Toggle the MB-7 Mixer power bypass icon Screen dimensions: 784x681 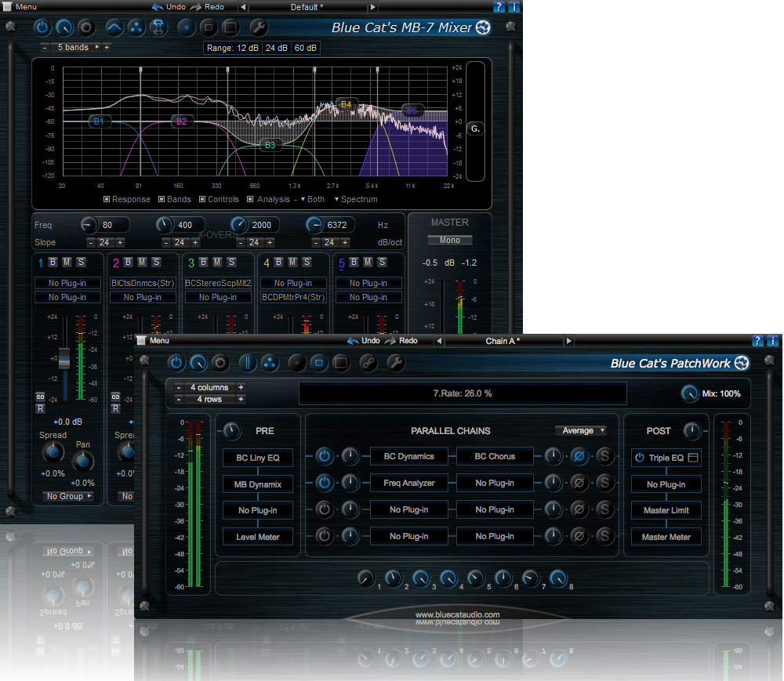[x=42, y=27]
